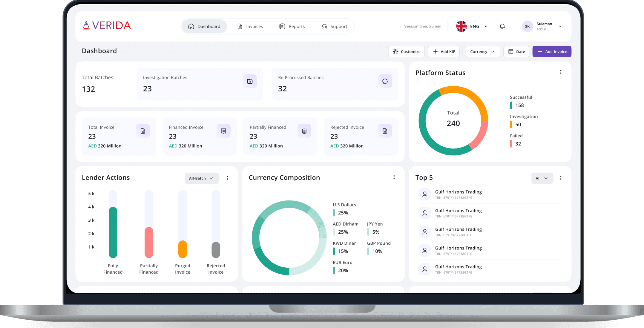Open the Date picker button
644x328 pixels.
tap(516, 52)
